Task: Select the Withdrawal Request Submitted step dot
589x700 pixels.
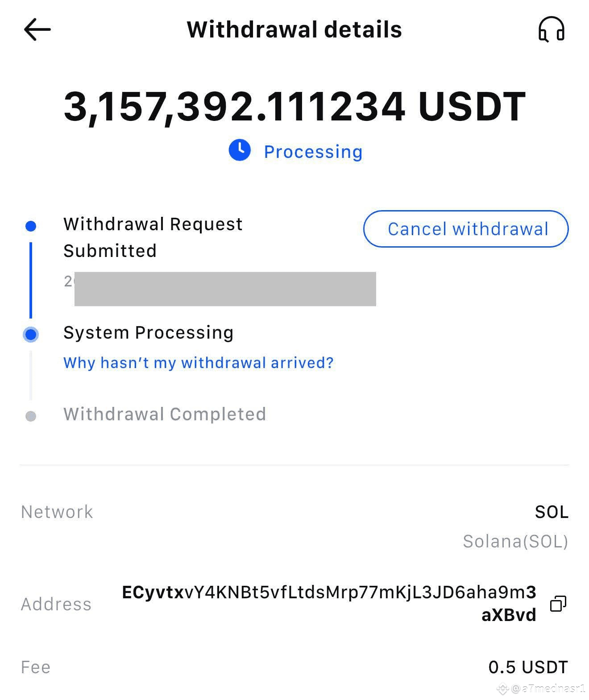Action: coord(31,226)
